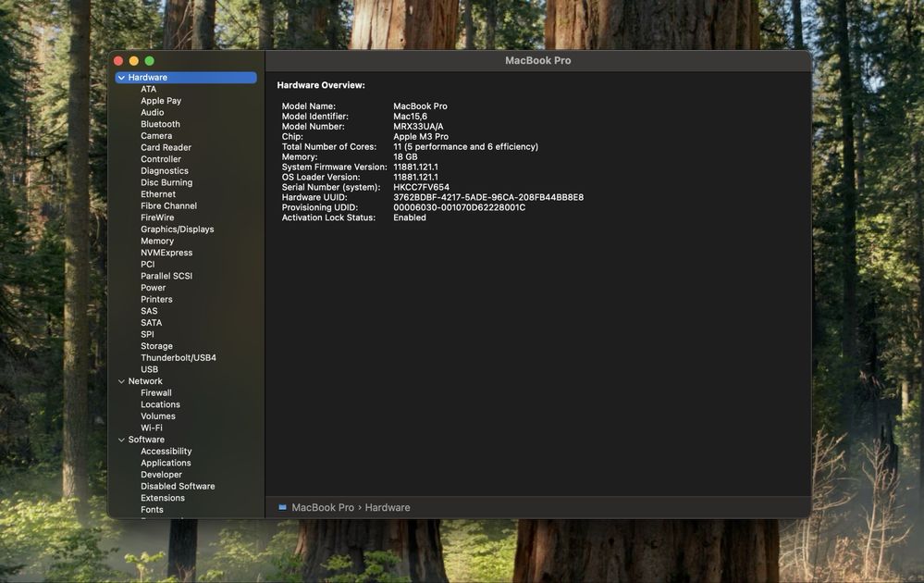Click the System Firmware Version value
This screenshot has height=583, width=924.
tap(415, 167)
